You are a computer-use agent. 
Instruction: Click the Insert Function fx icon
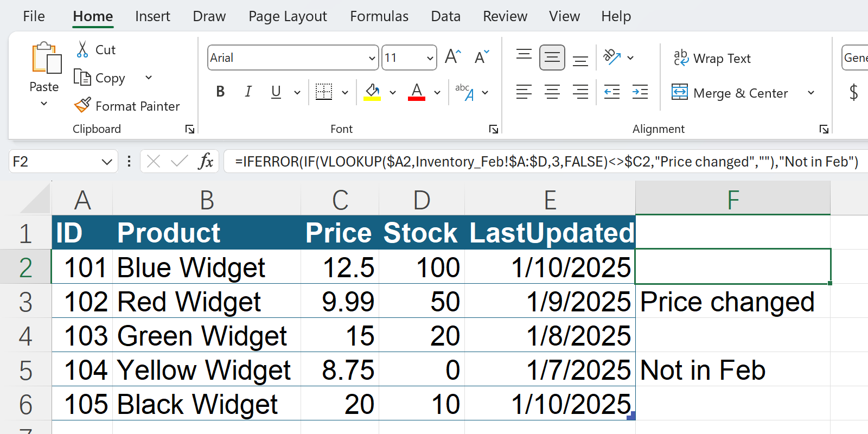[x=206, y=161]
